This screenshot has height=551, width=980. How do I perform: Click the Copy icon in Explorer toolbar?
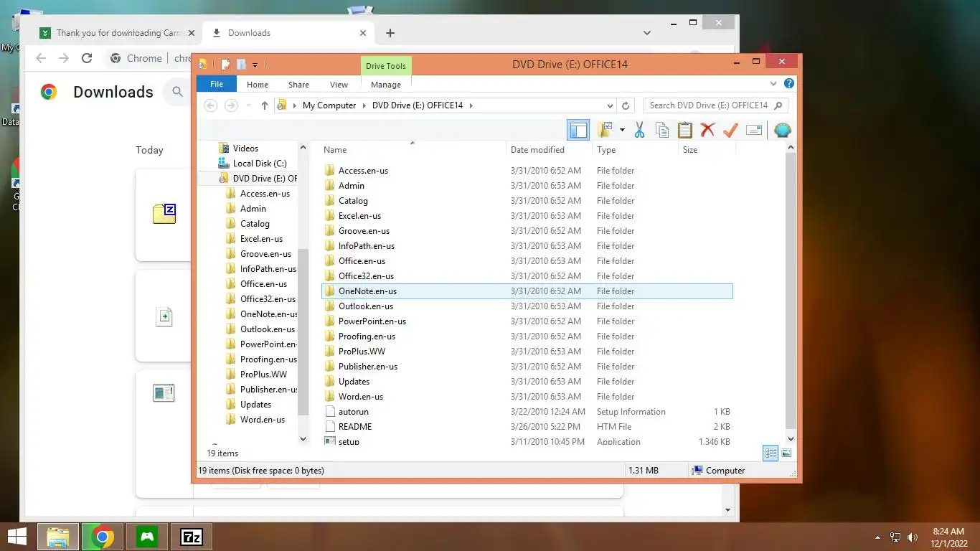click(662, 130)
